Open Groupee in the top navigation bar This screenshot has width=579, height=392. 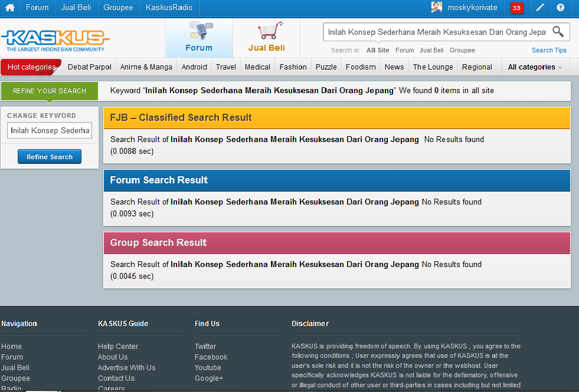[118, 8]
